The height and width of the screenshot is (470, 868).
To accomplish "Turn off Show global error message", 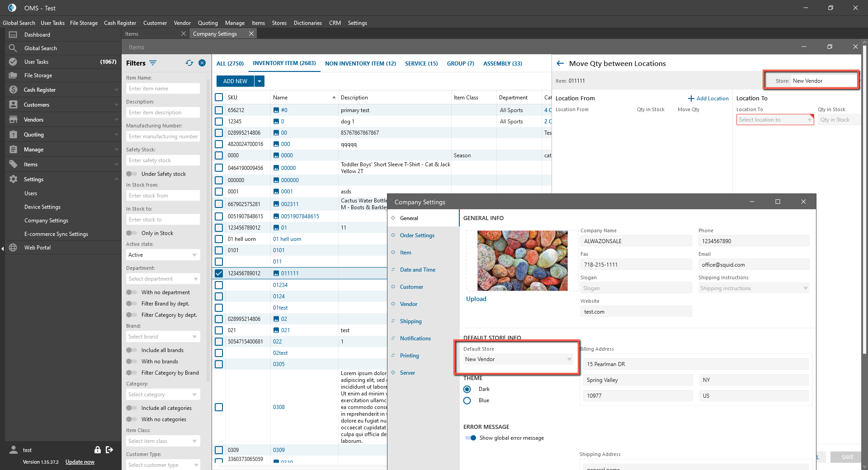I will (x=471, y=438).
